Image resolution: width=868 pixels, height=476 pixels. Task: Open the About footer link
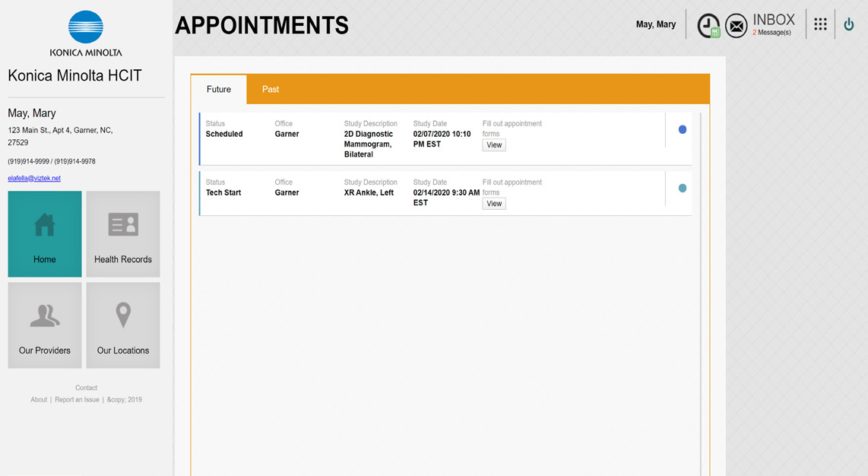coord(39,399)
